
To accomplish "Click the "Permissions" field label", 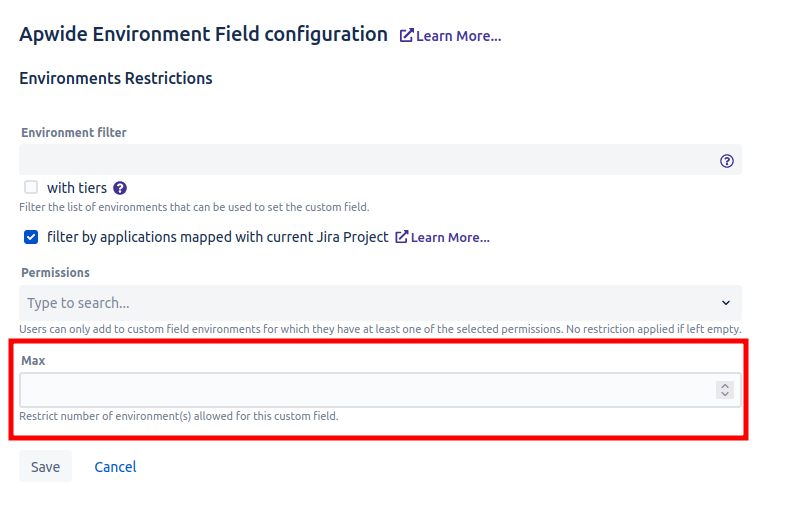I will [56, 272].
